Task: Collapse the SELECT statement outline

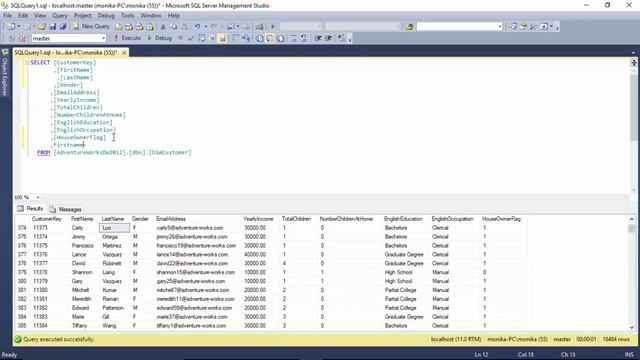Action: (27, 62)
